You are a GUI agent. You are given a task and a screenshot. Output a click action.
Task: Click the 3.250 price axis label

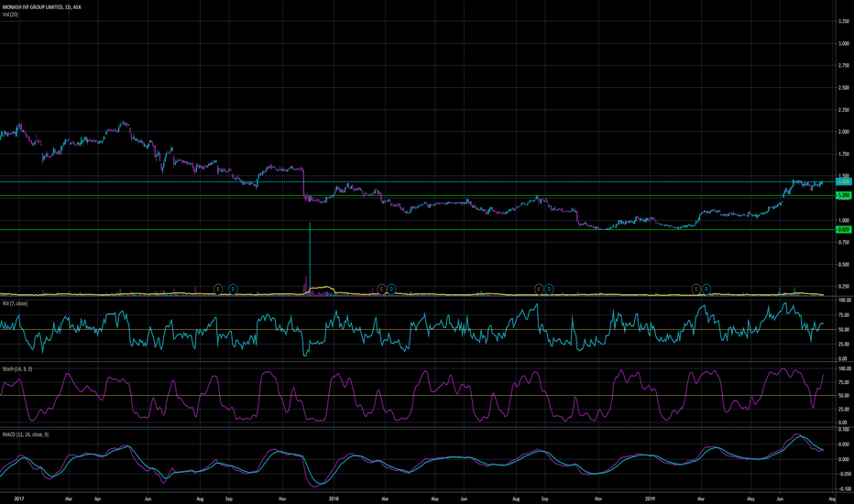click(844, 21)
